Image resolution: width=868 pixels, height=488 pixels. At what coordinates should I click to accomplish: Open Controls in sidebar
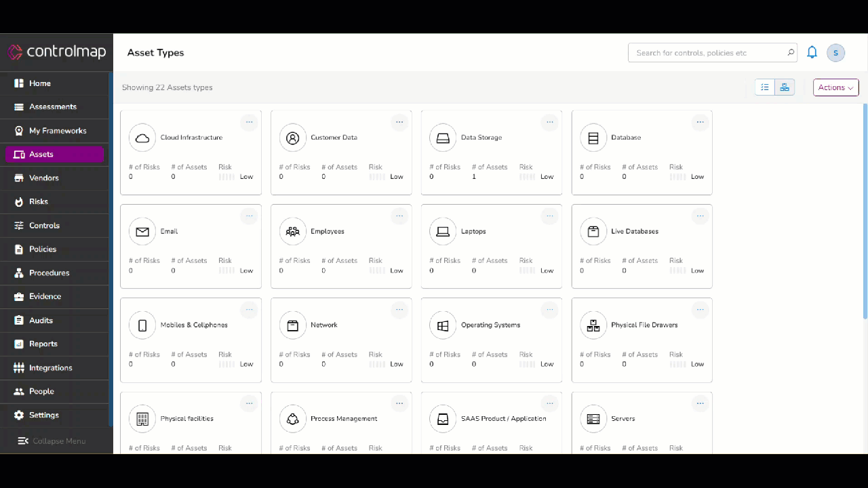click(54, 226)
